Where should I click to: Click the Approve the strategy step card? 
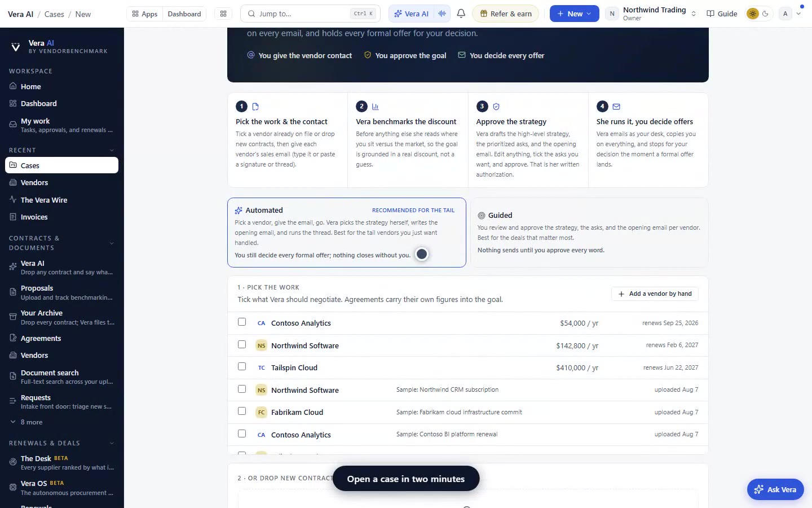tap(528, 140)
